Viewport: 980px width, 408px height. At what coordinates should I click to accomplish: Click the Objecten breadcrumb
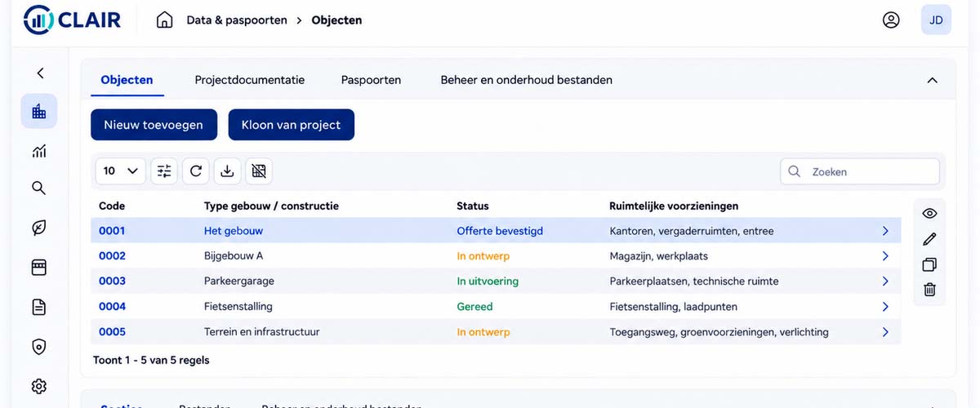click(337, 20)
